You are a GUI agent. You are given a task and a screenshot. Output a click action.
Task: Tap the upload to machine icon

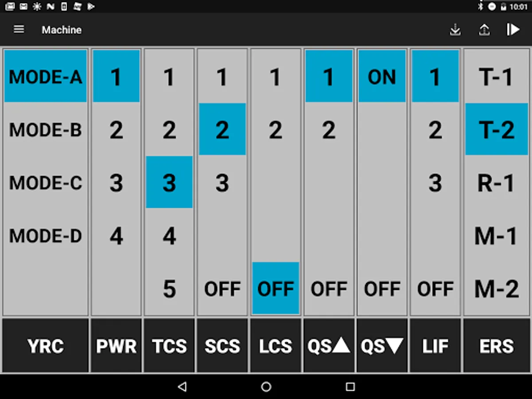(x=484, y=30)
